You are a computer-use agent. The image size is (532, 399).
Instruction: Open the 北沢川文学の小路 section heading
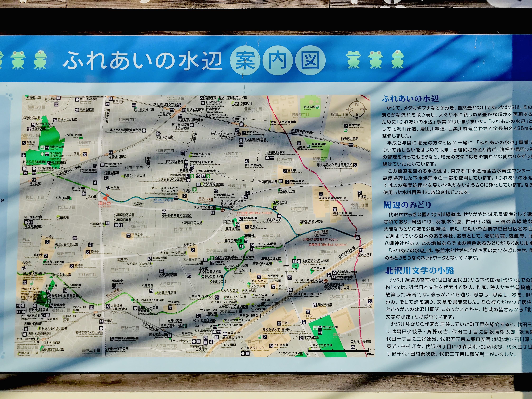419,271
